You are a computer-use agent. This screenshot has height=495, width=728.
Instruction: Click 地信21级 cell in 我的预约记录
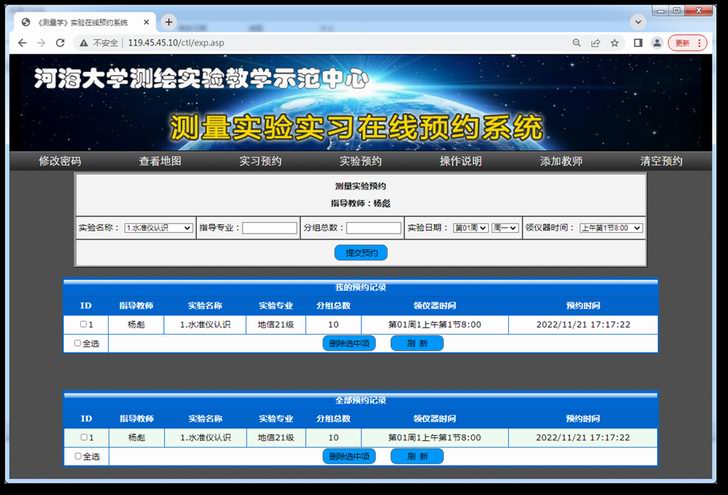point(276,325)
